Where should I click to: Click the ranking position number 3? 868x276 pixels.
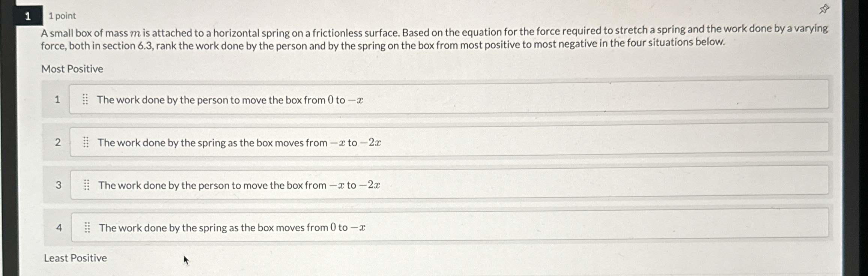[x=58, y=185]
